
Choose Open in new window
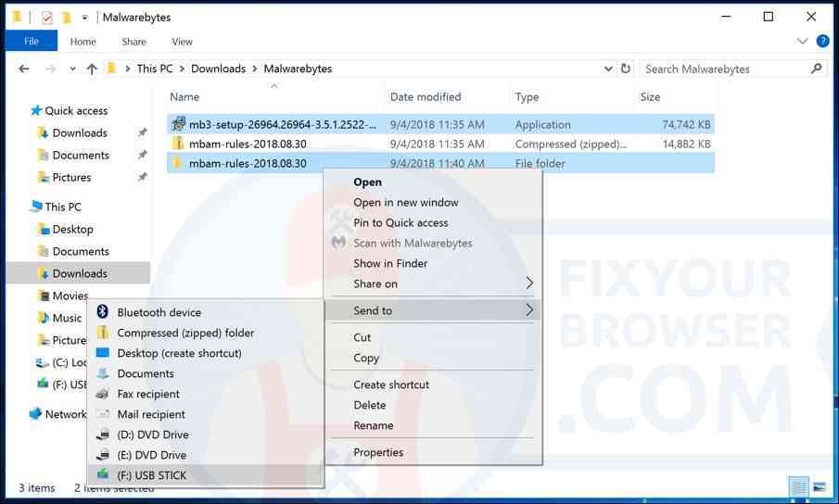[x=406, y=202]
